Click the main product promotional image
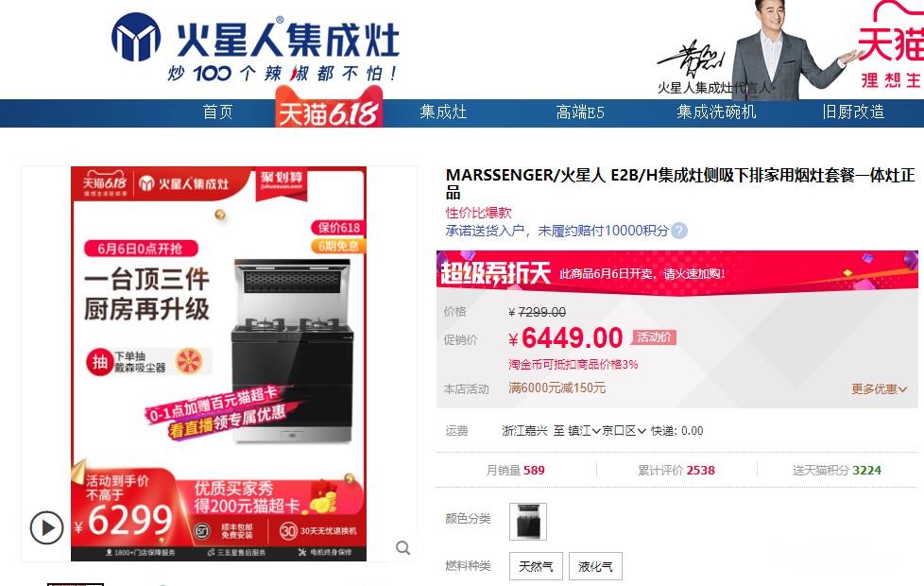 [218, 364]
